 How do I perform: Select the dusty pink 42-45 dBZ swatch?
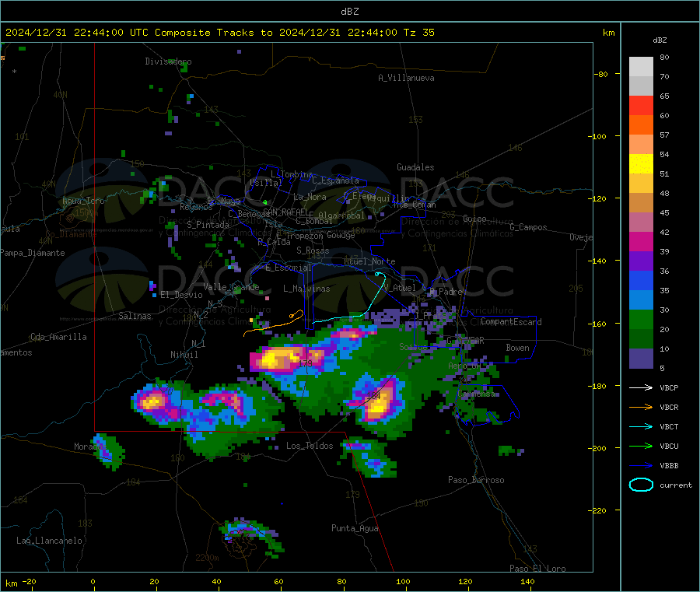[x=641, y=222]
